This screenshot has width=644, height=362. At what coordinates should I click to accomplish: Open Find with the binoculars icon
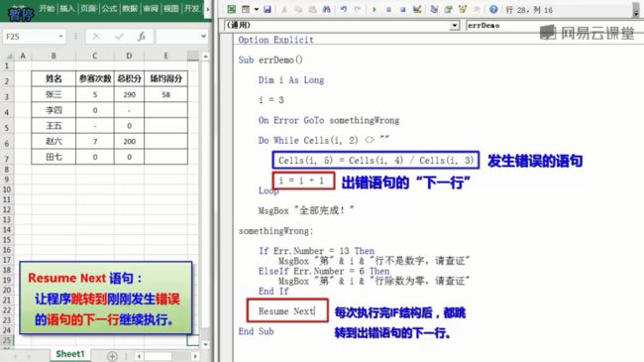[327, 9]
